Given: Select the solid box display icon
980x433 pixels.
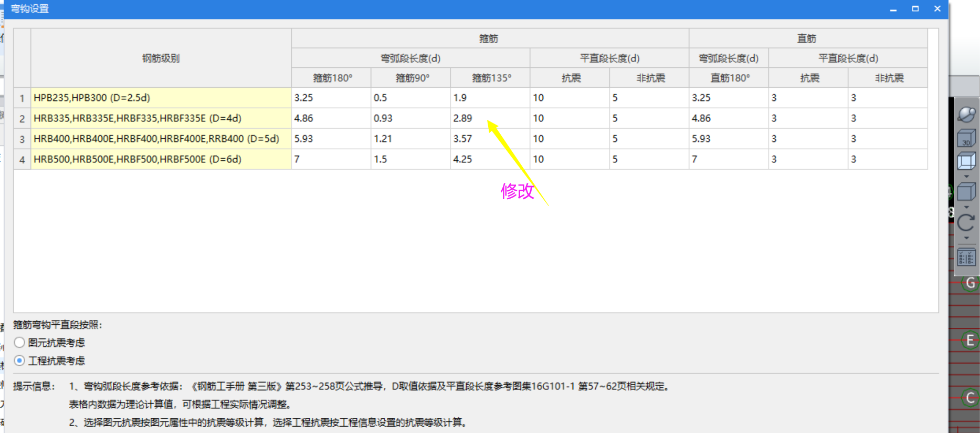Looking at the screenshot, I should pyautogui.click(x=966, y=191).
